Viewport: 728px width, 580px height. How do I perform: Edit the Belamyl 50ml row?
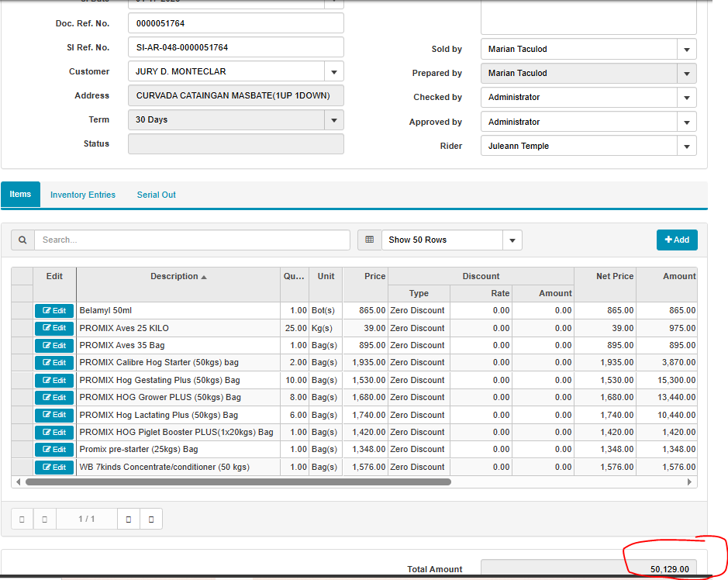(x=54, y=311)
